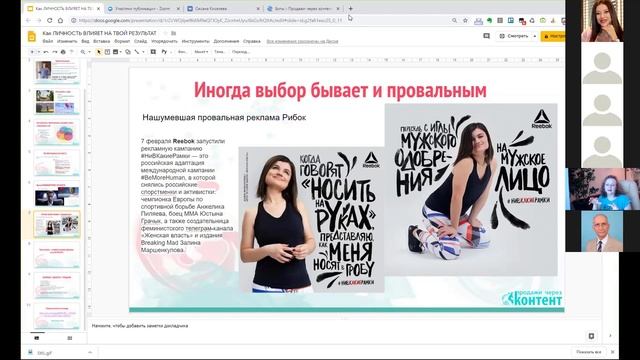
Task: Open the Вид menu
Action: [x=85, y=41]
